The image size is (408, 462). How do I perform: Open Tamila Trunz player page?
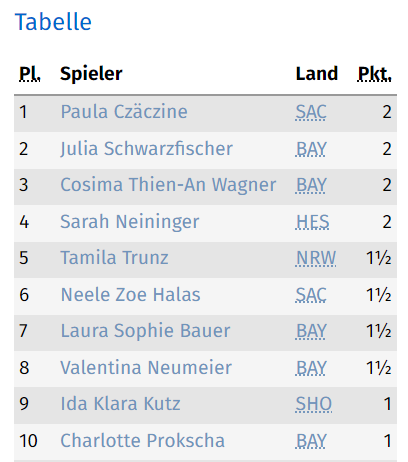[114, 258]
